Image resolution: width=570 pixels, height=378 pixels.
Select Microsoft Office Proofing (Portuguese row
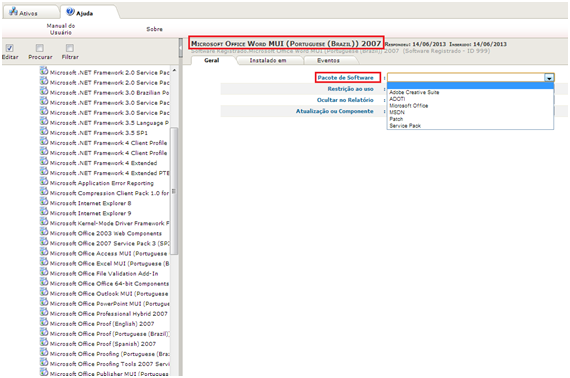[x=109, y=354]
